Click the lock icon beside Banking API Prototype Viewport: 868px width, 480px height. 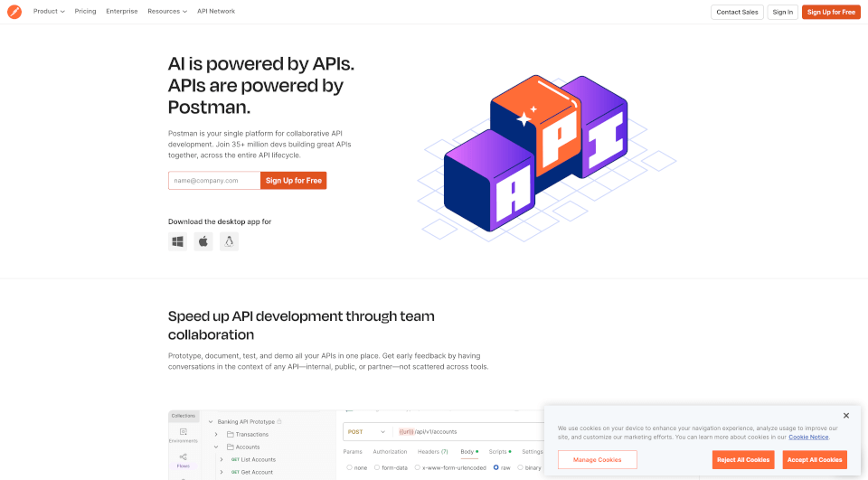pos(279,421)
